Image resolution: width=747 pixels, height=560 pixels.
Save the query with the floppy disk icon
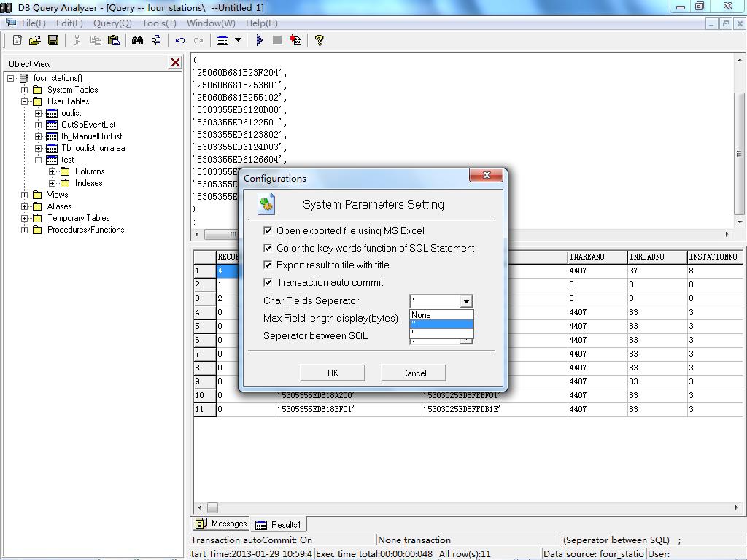(53, 40)
